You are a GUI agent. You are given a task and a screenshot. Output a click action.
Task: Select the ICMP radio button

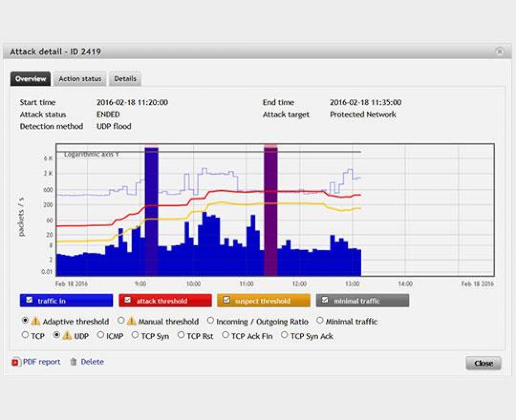pos(100,335)
